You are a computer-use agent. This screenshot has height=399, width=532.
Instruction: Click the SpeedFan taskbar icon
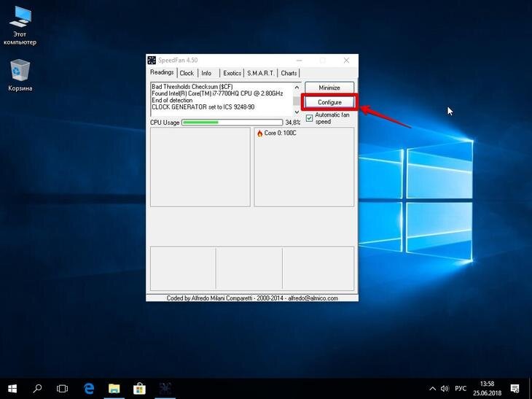tap(165, 389)
